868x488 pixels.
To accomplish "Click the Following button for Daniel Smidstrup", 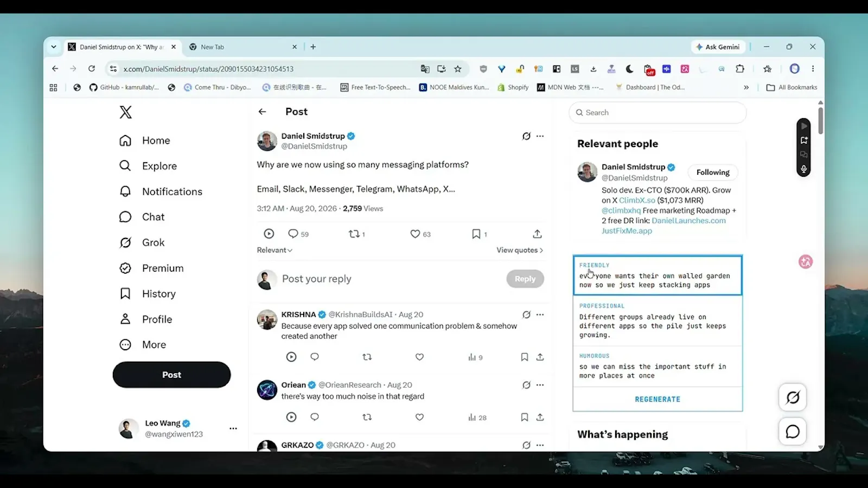I will pos(713,172).
